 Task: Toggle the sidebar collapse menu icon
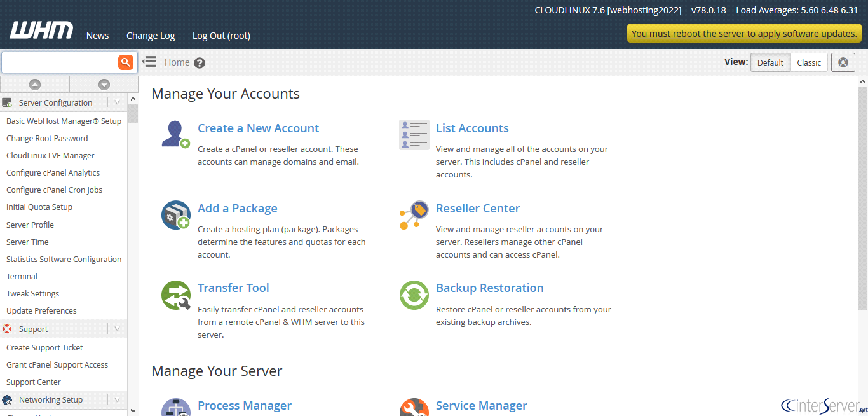coord(149,62)
